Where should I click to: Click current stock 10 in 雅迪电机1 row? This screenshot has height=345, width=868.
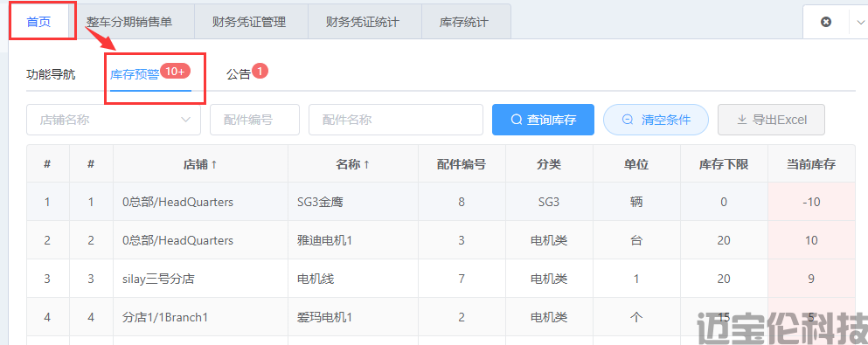[x=811, y=240]
